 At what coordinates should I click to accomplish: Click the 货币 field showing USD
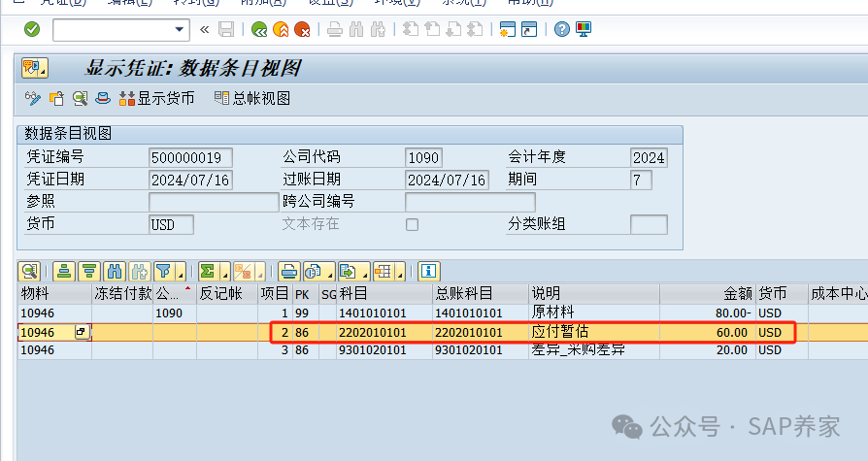tap(172, 225)
